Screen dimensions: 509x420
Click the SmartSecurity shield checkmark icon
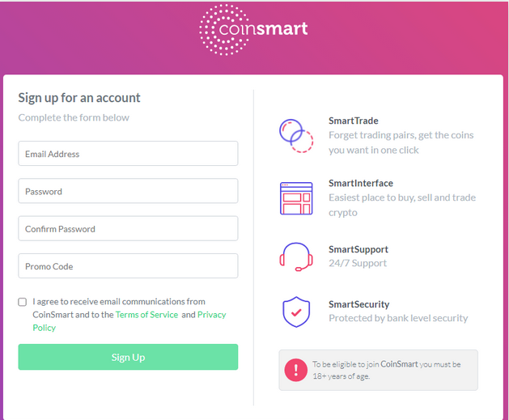pos(295,312)
